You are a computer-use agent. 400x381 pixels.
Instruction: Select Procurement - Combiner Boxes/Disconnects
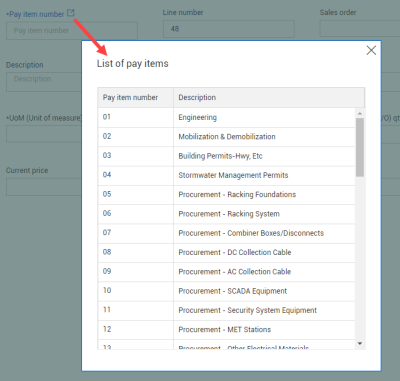coord(226,233)
